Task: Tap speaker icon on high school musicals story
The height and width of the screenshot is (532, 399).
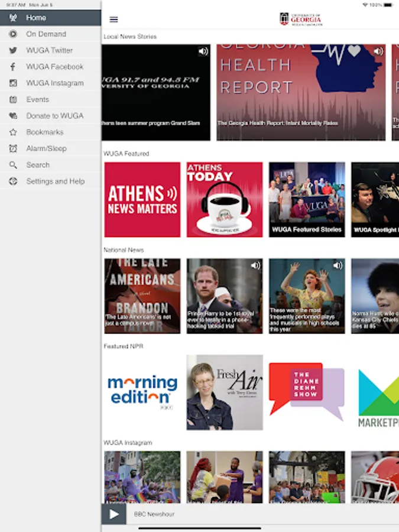Action: click(338, 265)
